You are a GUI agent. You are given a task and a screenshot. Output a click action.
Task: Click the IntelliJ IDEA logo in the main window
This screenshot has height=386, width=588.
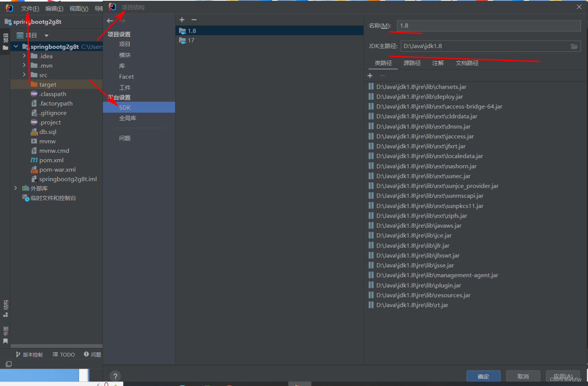9,8
